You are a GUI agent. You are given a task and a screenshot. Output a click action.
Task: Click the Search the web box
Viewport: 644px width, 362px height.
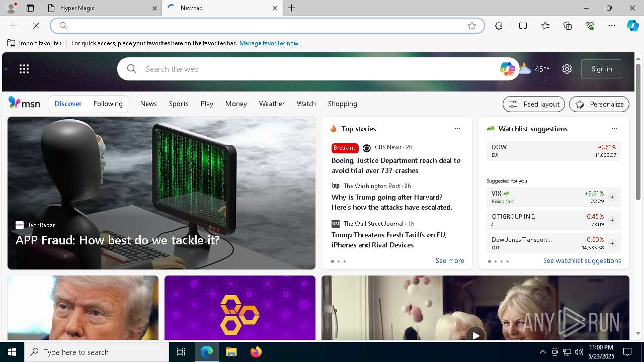318,69
